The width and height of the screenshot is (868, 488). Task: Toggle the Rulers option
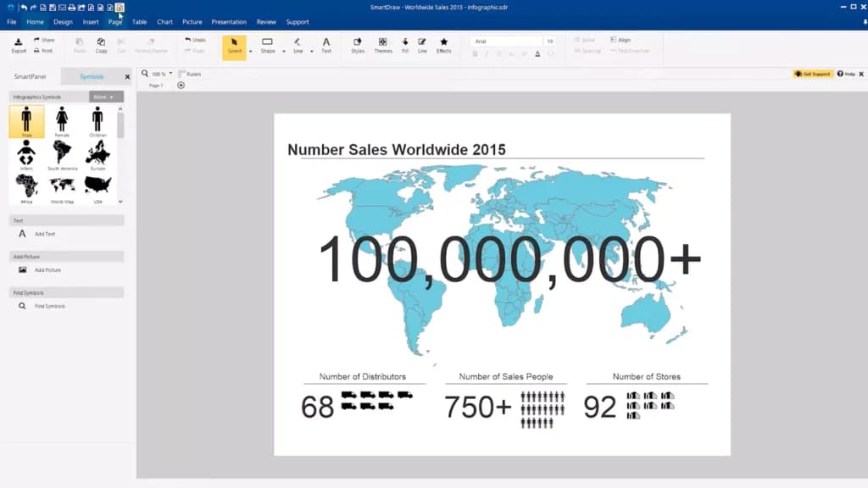[x=190, y=74]
